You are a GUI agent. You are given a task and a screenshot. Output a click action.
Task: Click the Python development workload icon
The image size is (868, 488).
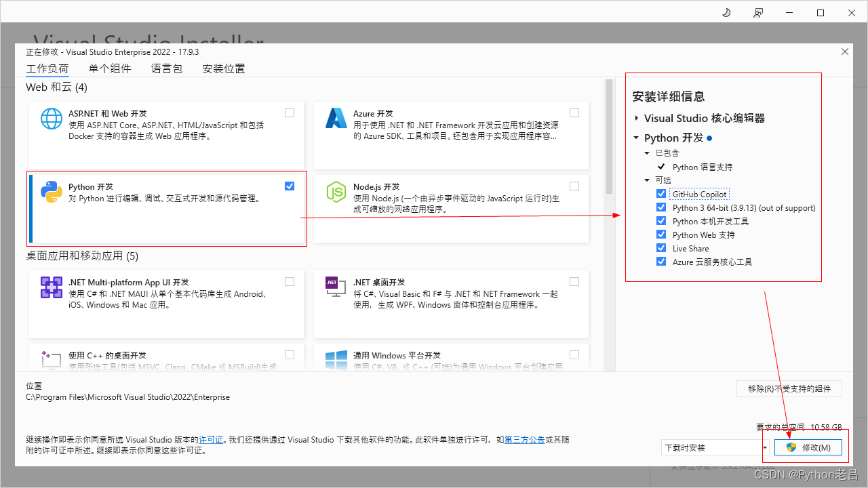point(51,193)
